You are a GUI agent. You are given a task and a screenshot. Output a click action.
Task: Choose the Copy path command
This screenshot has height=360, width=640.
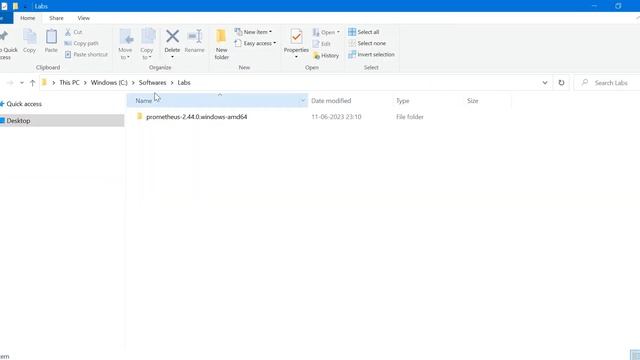coord(82,43)
